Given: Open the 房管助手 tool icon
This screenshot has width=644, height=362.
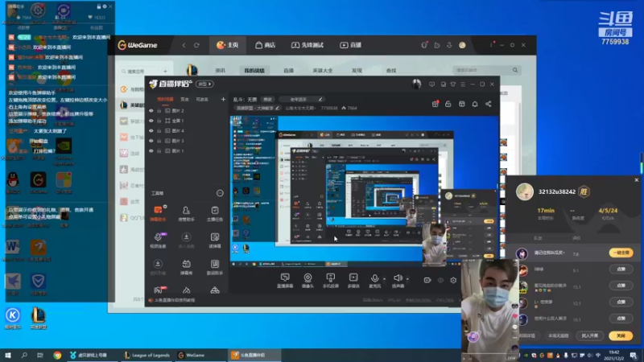Looking at the screenshot, I should coord(186,213).
